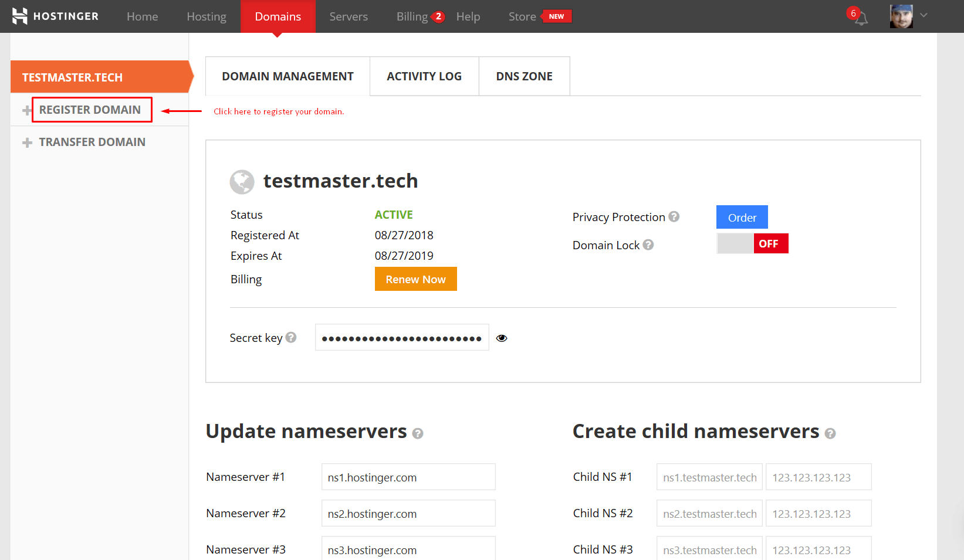This screenshot has height=560, width=964.
Task: Click the globe icon beside testmaster.tech
Action: tap(242, 182)
